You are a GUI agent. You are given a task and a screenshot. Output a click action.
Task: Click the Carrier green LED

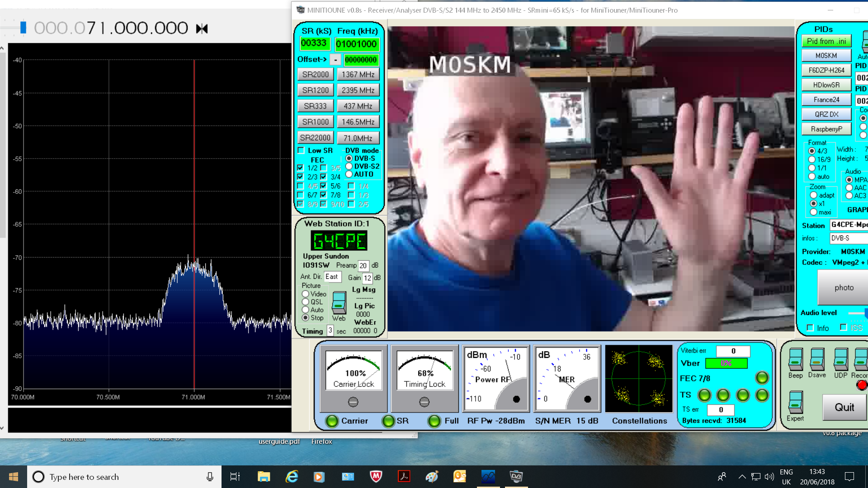(332, 421)
